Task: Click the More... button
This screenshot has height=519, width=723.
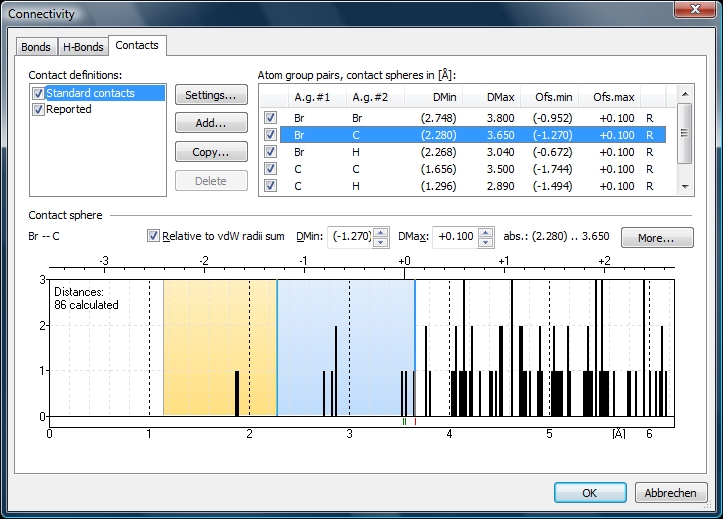Action: click(x=657, y=238)
